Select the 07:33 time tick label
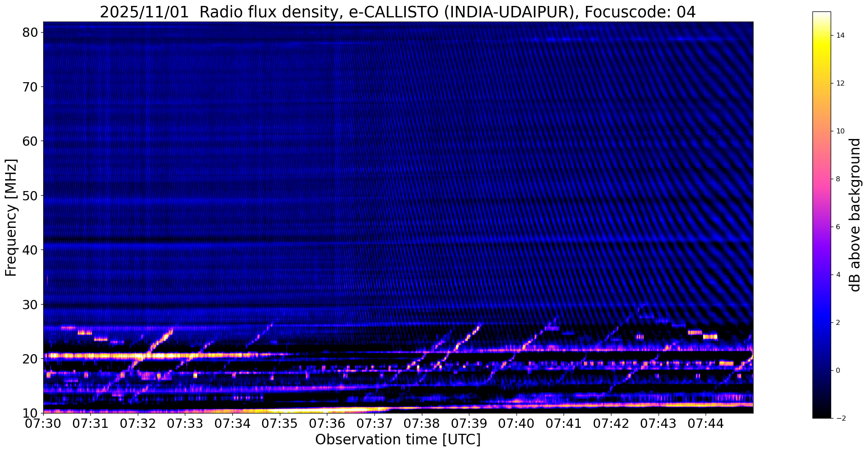Image resolution: width=868 pixels, height=452 pixels. pyautogui.click(x=185, y=423)
